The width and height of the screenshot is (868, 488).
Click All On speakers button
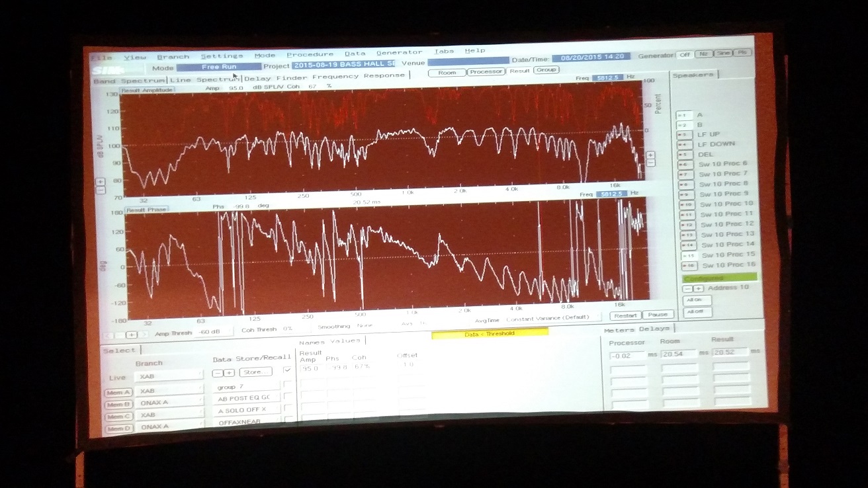coord(697,300)
